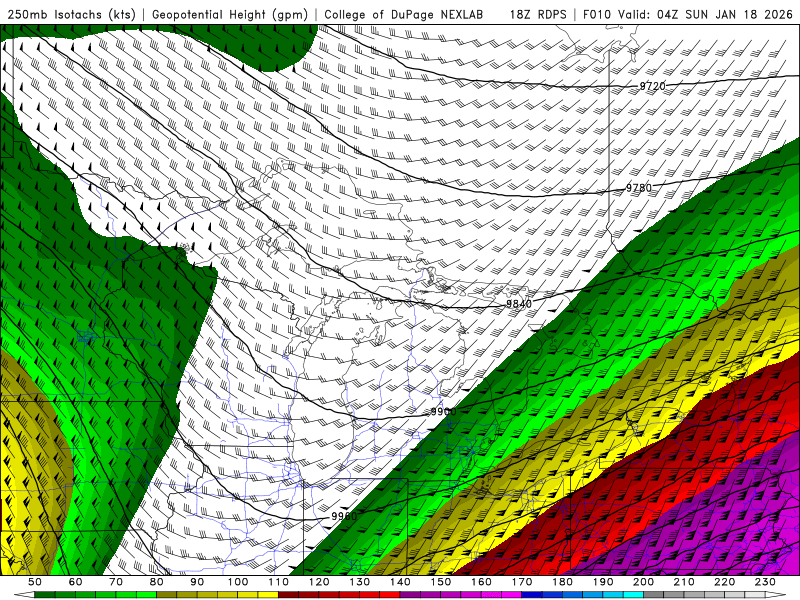Click the 100 label on color scale
Screen dimensions: 800x600
(x=238, y=582)
